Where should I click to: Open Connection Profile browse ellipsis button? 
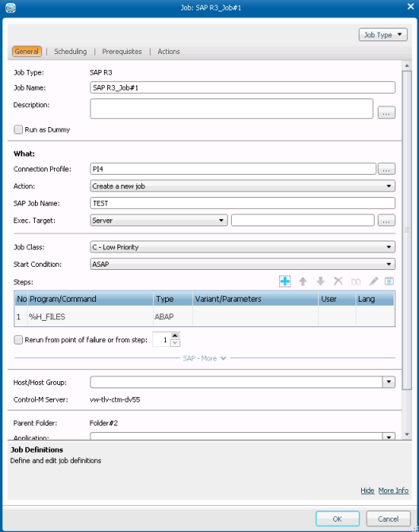pos(386,169)
